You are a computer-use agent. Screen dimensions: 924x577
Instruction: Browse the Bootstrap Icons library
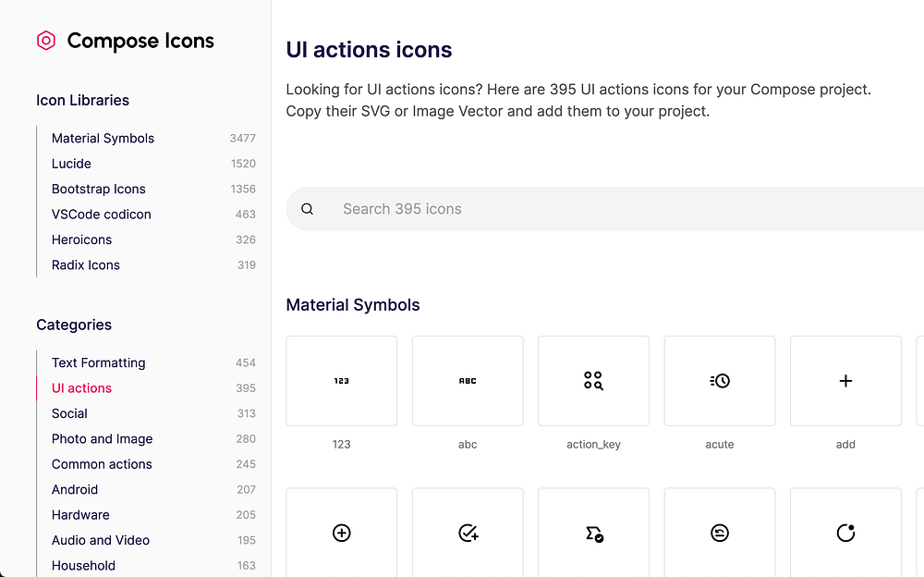click(x=99, y=189)
